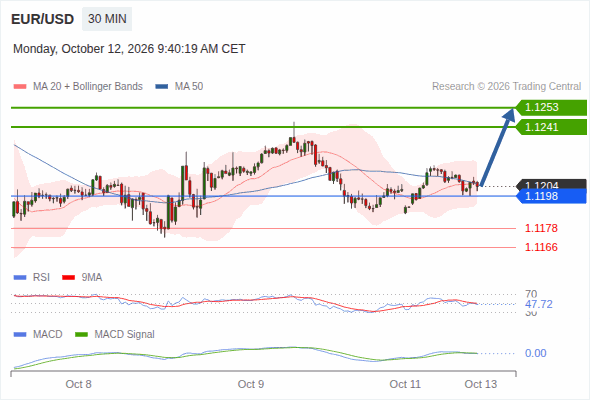This screenshot has height=400, width=590.
Task: Click the date line reading Monday, October 12, 2026
Action: (129, 49)
